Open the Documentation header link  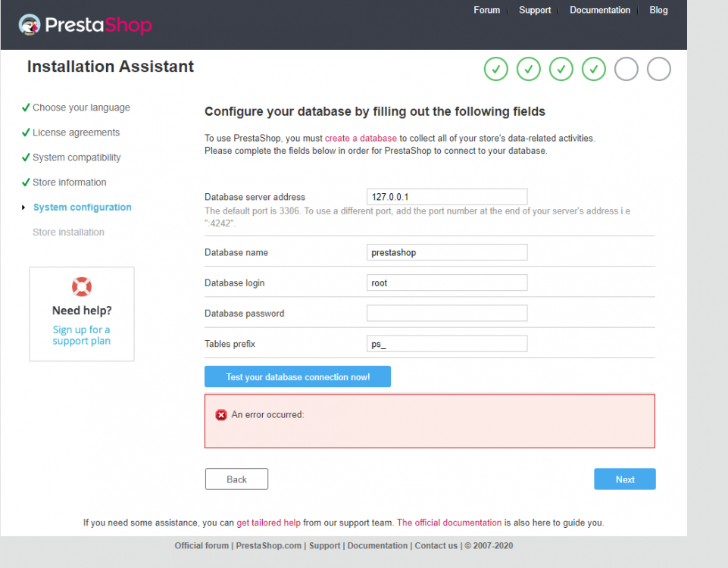(x=600, y=10)
